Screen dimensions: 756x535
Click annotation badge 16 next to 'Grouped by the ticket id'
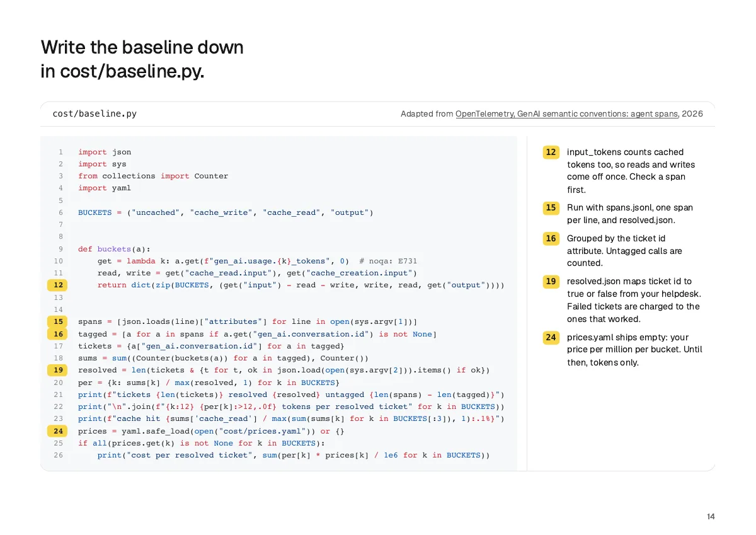click(x=551, y=238)
